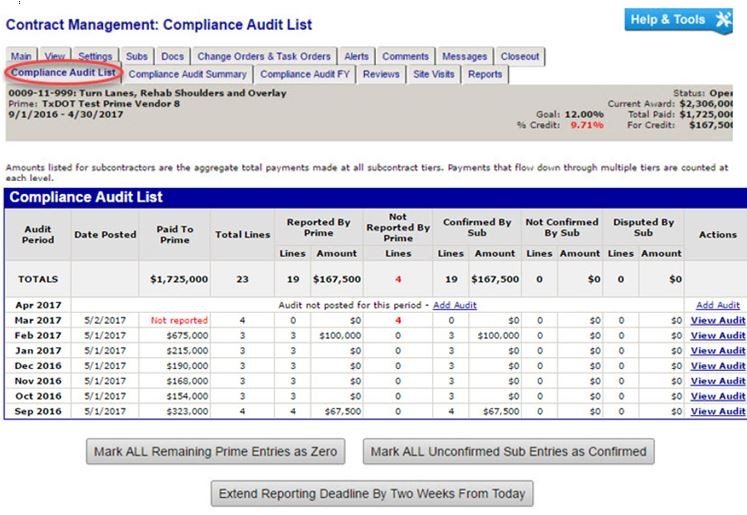Open the Reports tab
This screenshot has width=747, height=515.
click(x=485, y=74)
